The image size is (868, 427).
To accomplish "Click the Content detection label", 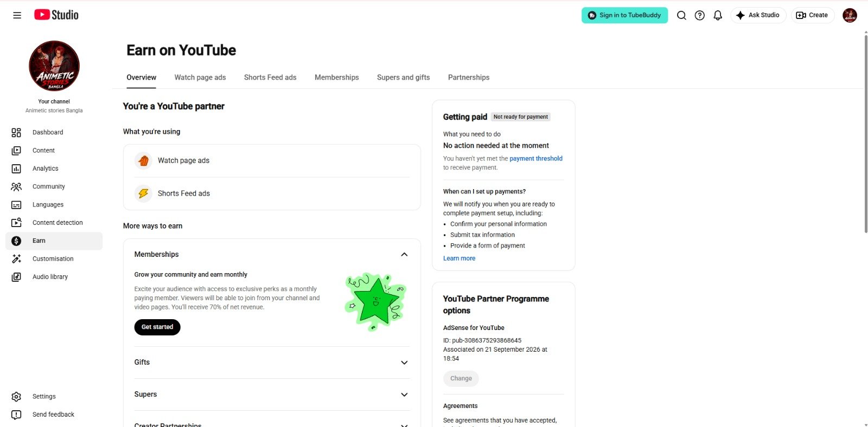I will [58, 223].
